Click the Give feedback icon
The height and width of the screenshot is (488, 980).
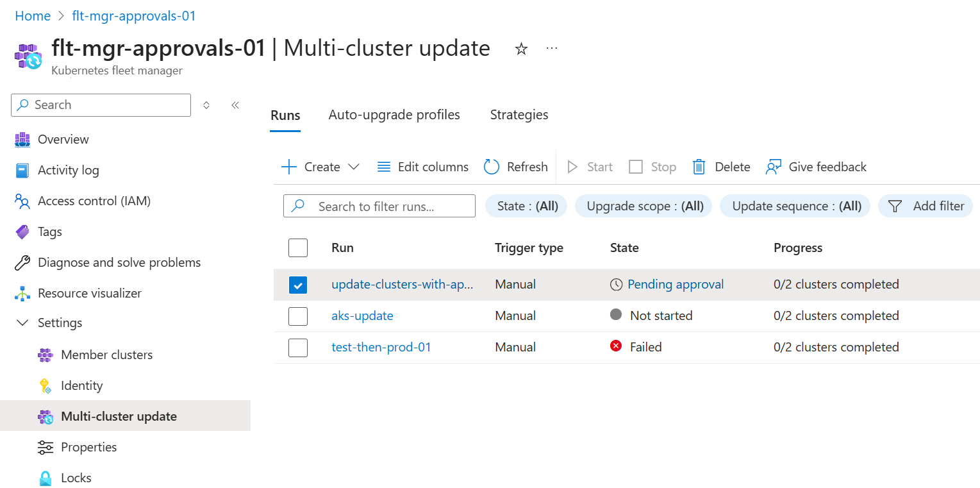pyautogui.click(x=774, y=167)
